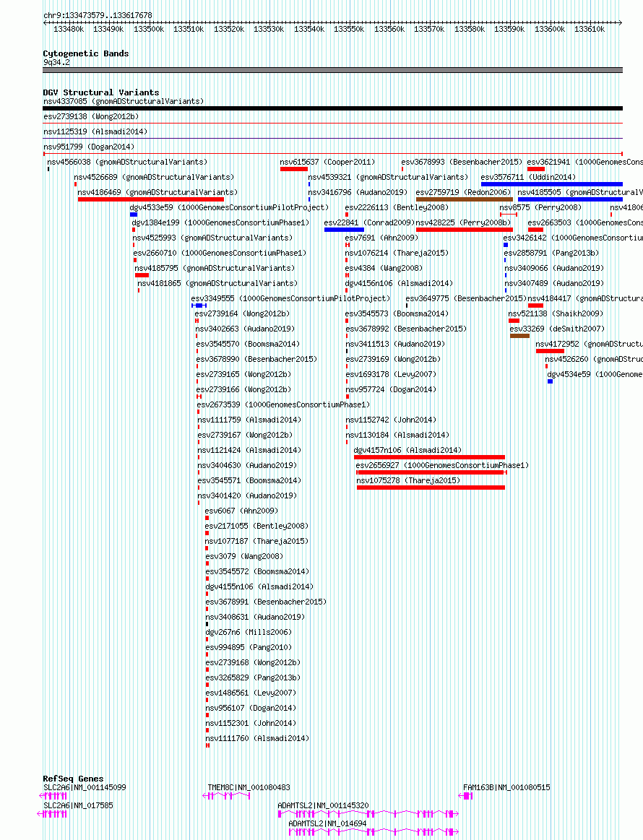Viewport: 643px width, 840px height.
Task: Click nsv4185795 gnomAD variant label
Action: coord(215,268)
